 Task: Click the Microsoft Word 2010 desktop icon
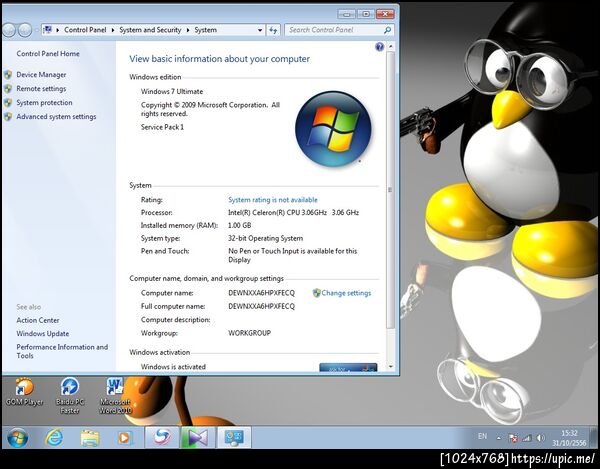coord(115,396)
